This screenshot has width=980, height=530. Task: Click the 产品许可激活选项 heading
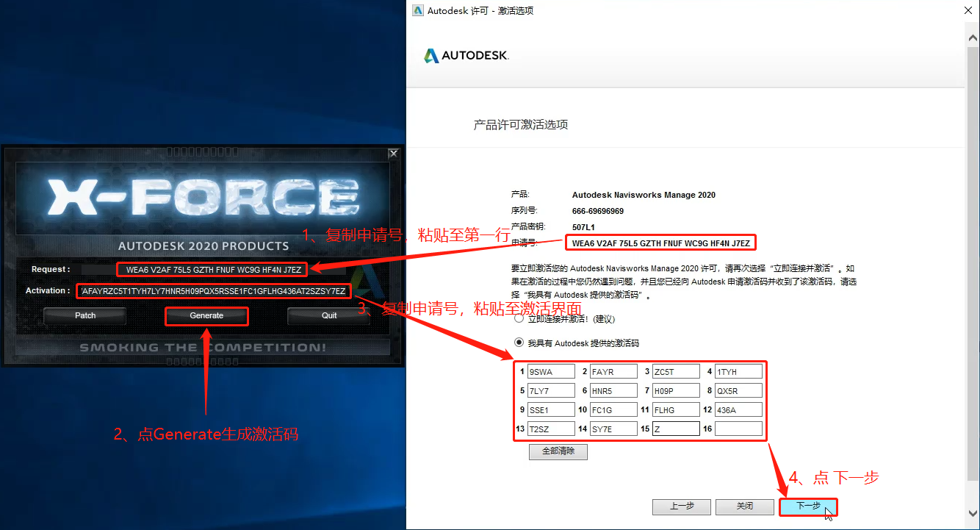pyautogui.click(x=521, y=125)
